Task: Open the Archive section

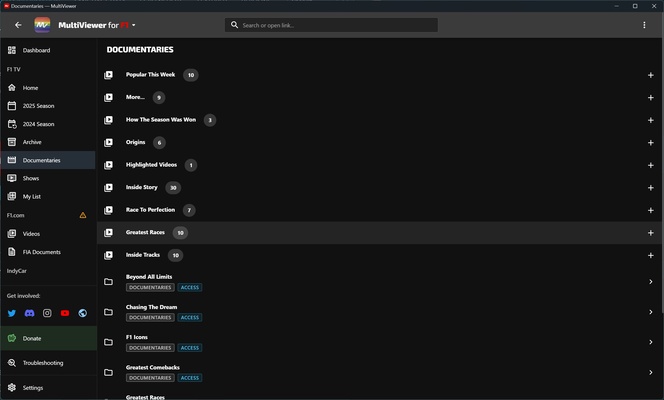Action: 48,142
